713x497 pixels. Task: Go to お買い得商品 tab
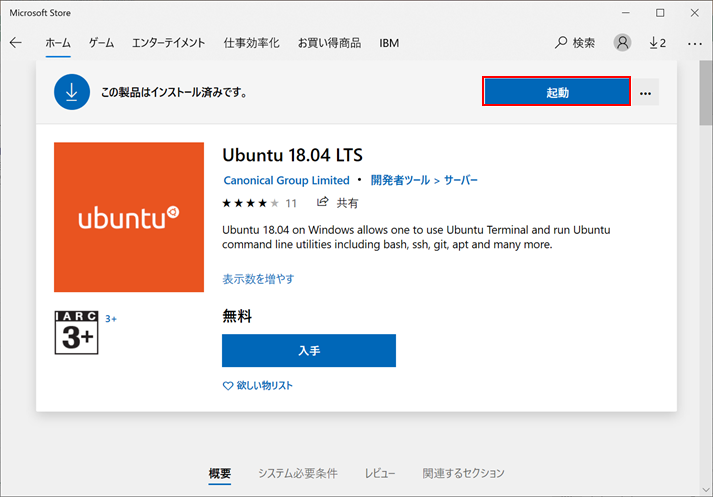pyautogui.click(x=329, y=43)
